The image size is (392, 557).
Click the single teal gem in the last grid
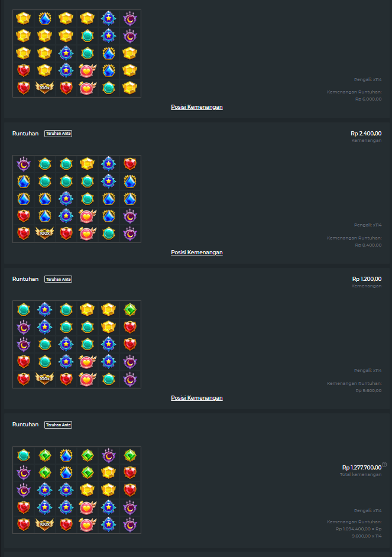pyautogui.click(x=24, y=455)
